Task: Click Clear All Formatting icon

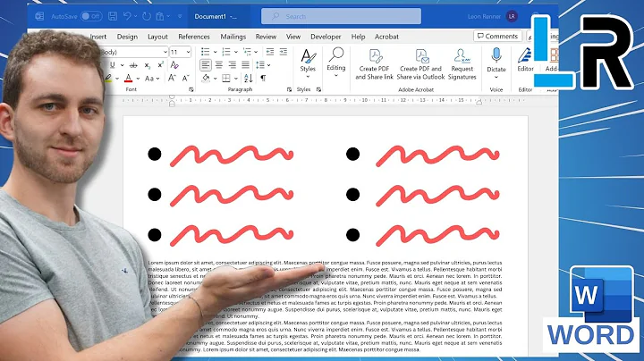Action: coord(174,65)
